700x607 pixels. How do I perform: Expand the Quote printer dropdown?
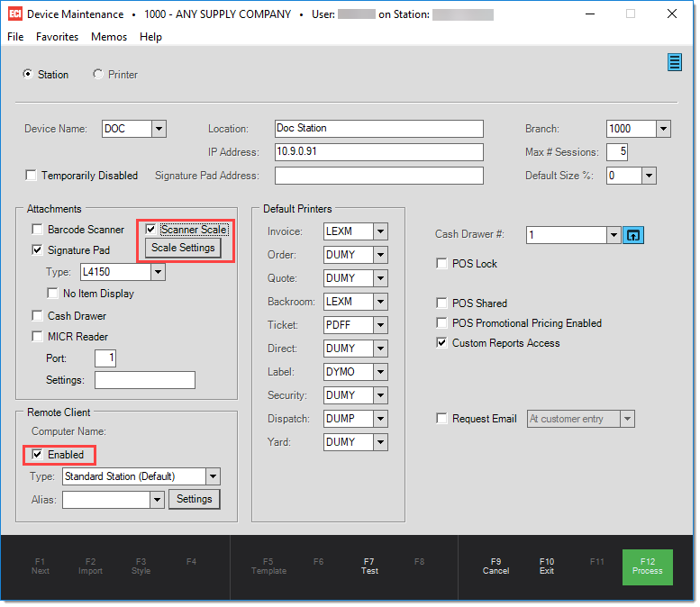click(382, 279)
